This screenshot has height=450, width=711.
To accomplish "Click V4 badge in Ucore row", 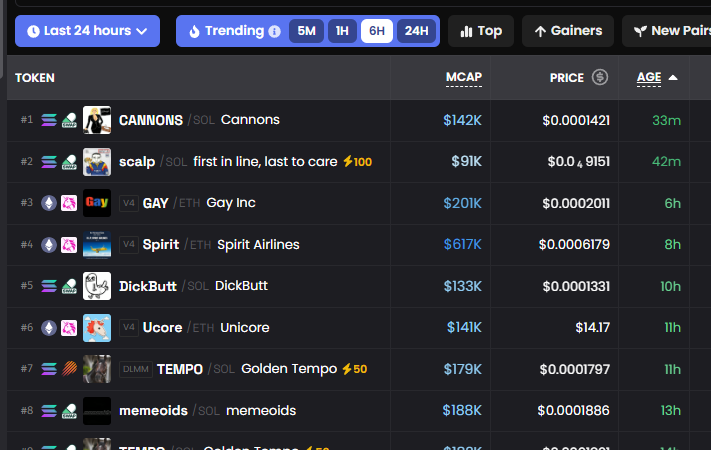I will click(x=129, y=328).
